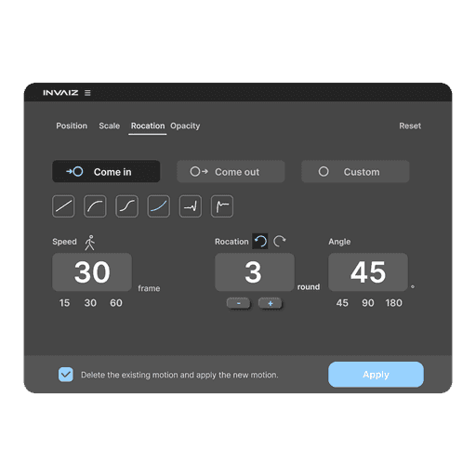
Task: Switch to the Position tab
Action: coord(72,126)
